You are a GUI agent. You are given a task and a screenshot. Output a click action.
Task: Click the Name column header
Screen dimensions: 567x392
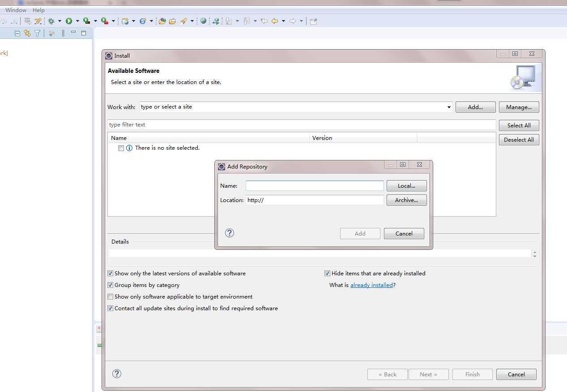tap(209, 138)
